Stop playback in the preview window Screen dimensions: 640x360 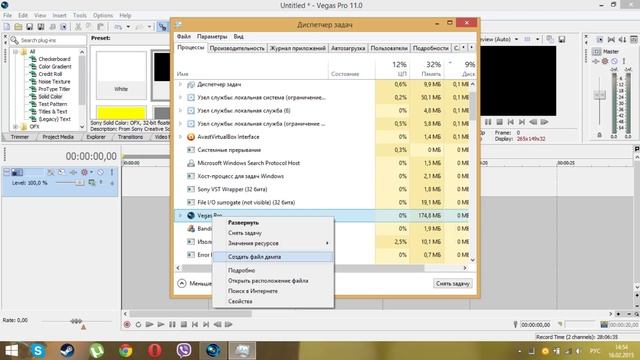tap(500, 122)
